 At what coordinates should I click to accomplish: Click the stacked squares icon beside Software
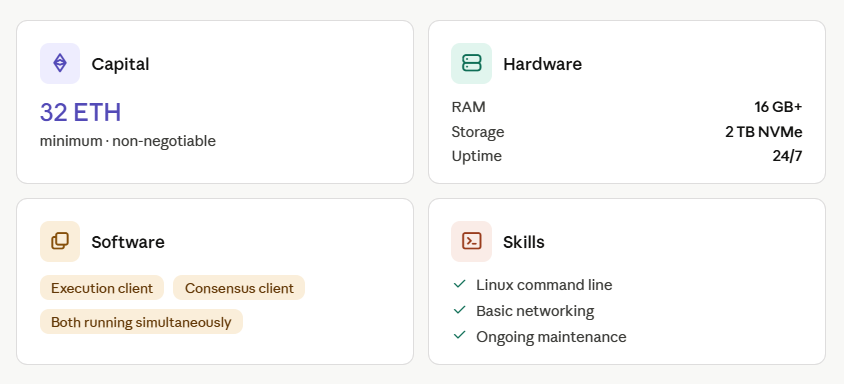pyautogui.click(x=60, y=241)
